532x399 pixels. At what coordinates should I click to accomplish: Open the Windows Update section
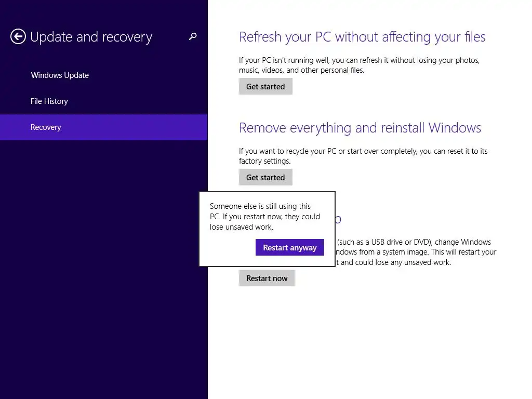(x=60, y=75)
